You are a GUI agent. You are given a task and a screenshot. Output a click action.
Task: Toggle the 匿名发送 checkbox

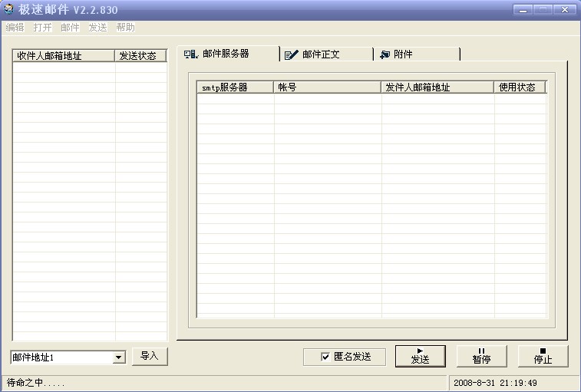[325, 357]
